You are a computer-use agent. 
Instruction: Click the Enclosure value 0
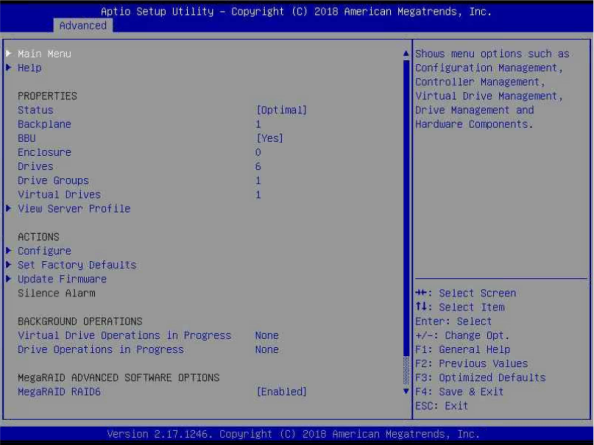(x=258, y=152)
